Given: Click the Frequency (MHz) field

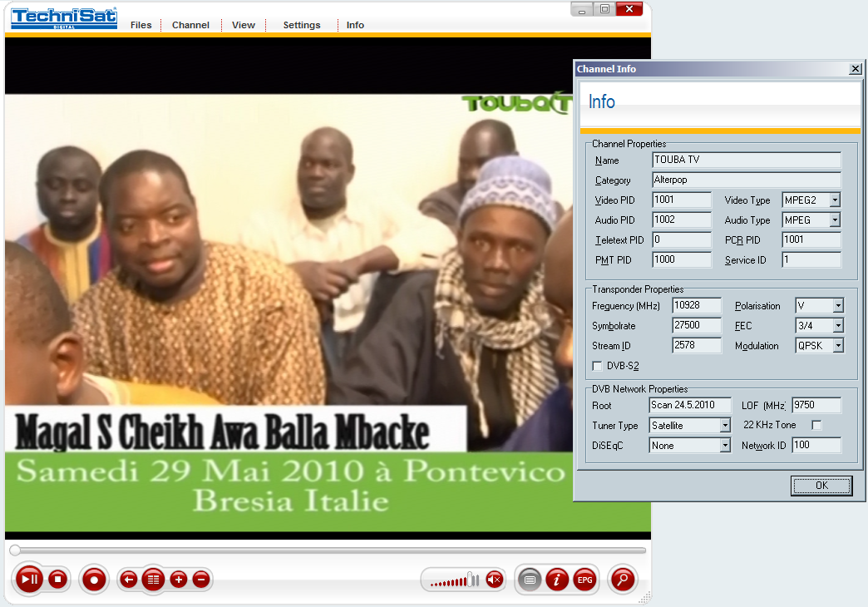Looking at the screenshot, I should tap(697, 305).
